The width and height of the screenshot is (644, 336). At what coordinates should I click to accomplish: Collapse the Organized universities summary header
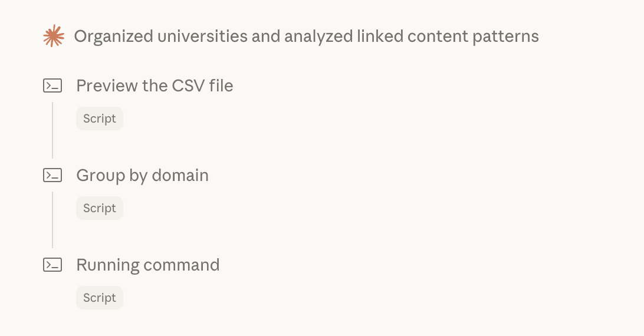305,37
